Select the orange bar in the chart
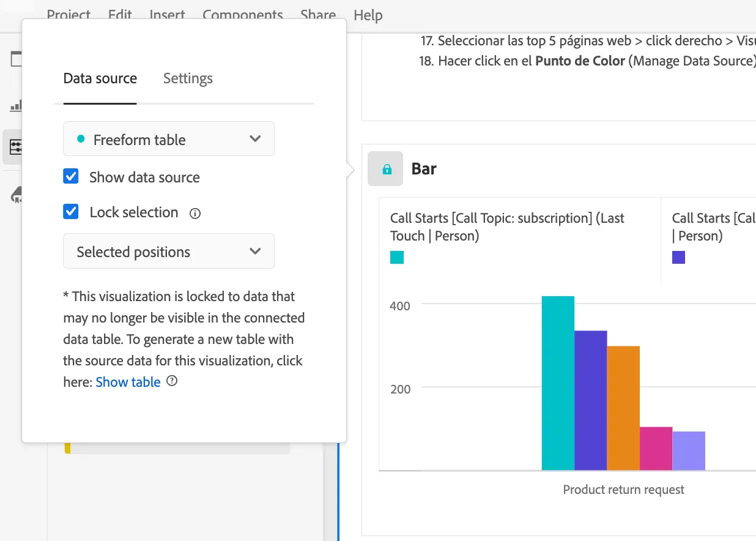 click(x=623, y=408)
